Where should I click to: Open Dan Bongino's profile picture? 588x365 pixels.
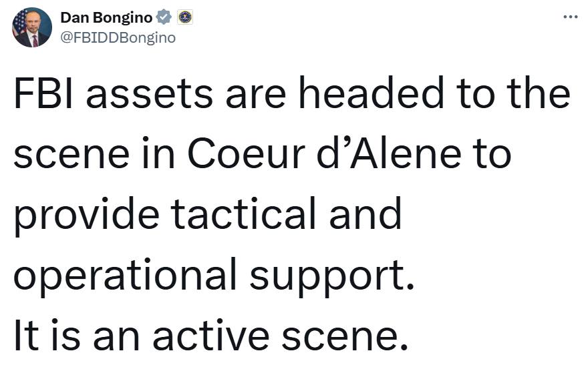pyautogui.click(x=32, y=27)
